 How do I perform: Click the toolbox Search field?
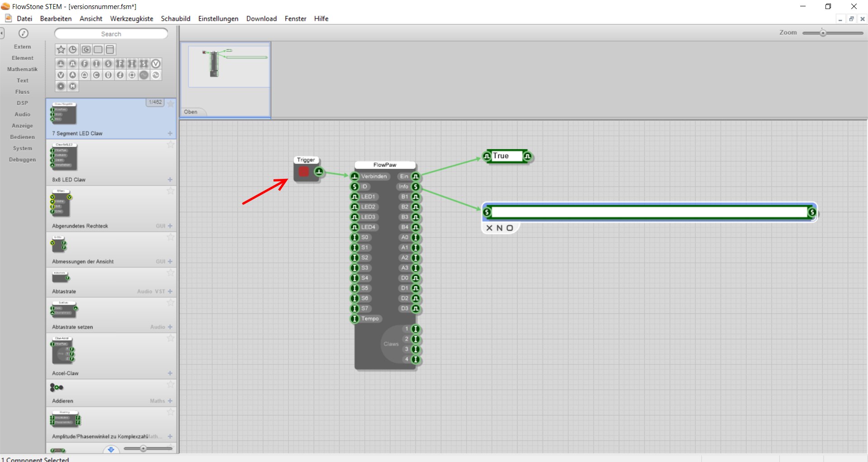point(111,34)
